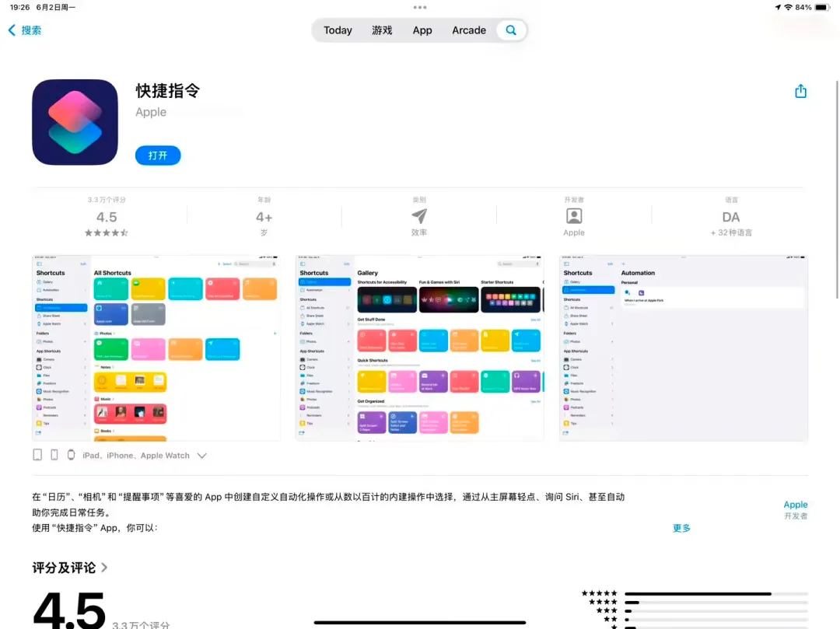Screen dimensions: 840x629
Task: Tap the Shortcuts app icon
Action: [75, 122]
